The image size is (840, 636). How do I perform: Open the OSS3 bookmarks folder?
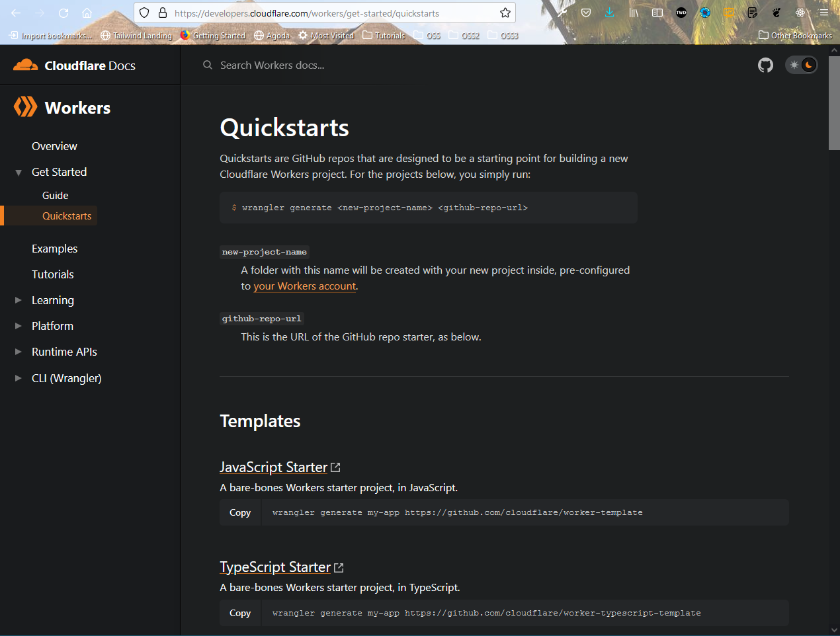point(503,36)
